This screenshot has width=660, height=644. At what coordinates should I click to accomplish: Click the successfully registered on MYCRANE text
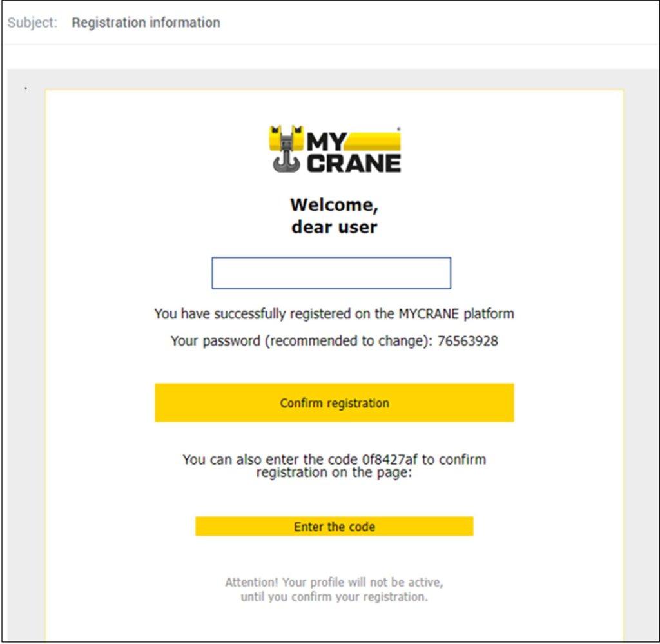click(x=335, y=313)
